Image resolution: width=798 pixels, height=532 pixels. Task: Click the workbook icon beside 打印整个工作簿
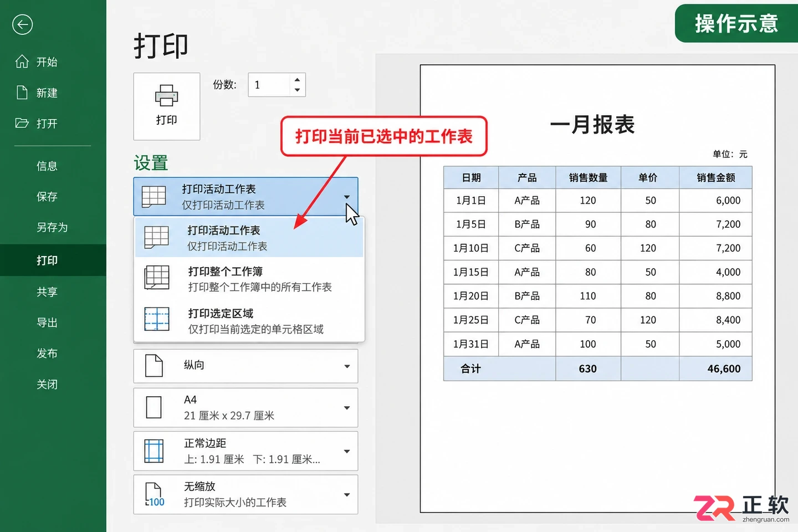pyautogui.click(x=157, y=278)
